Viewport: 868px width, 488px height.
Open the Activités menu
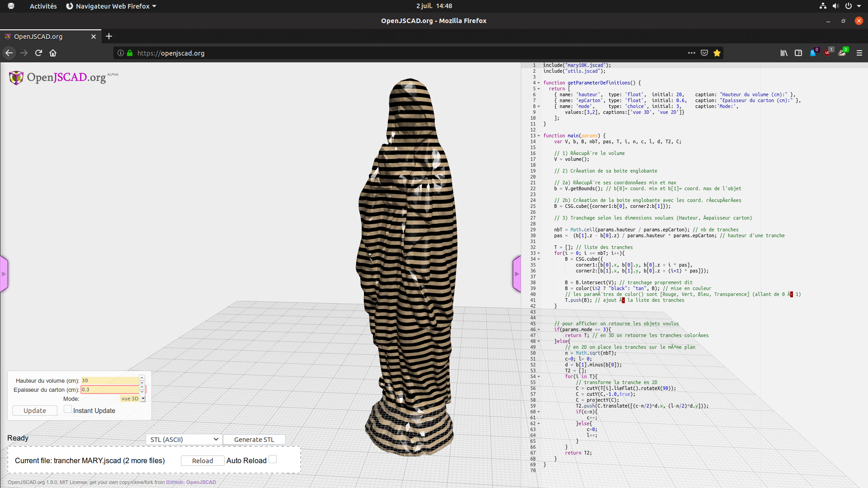tap(43, 6)
